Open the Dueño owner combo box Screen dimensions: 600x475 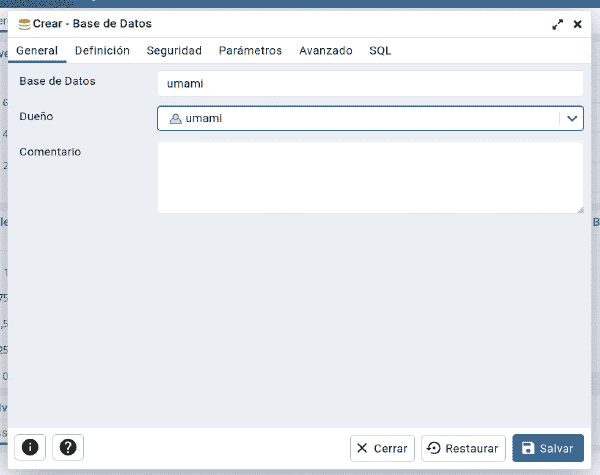coord(370,119)
